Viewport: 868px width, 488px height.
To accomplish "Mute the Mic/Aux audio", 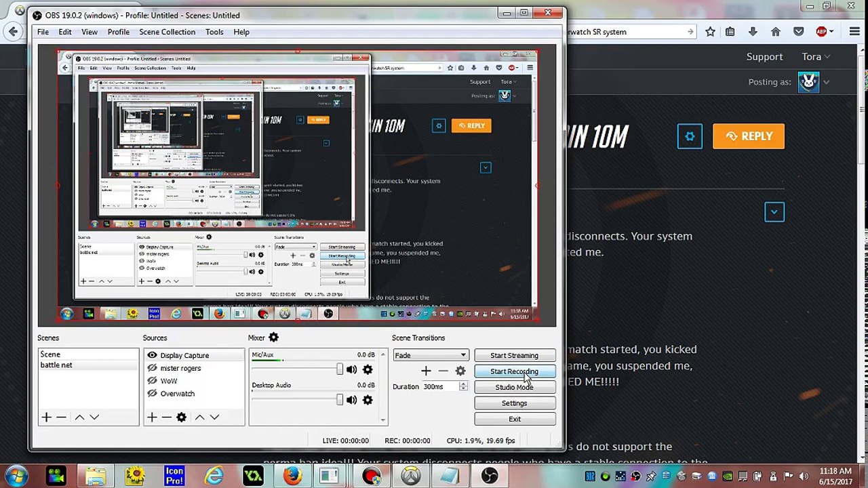I will coord(351,369).
